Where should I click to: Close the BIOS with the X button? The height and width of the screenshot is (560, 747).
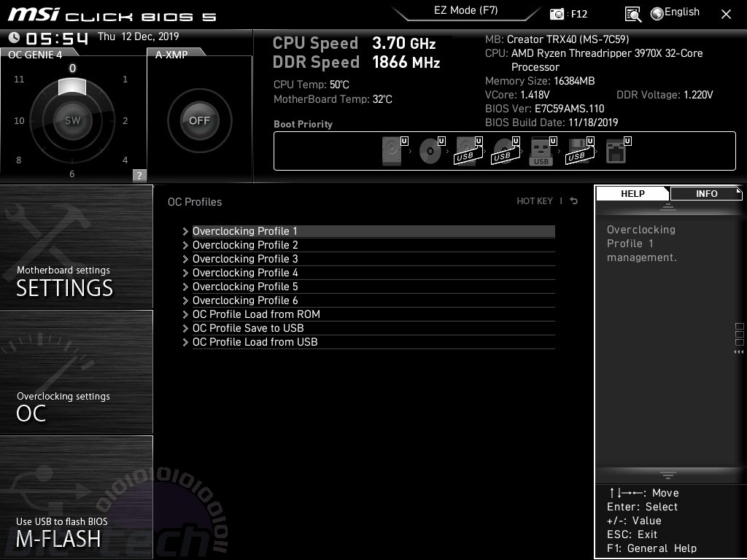coord(726,15)
